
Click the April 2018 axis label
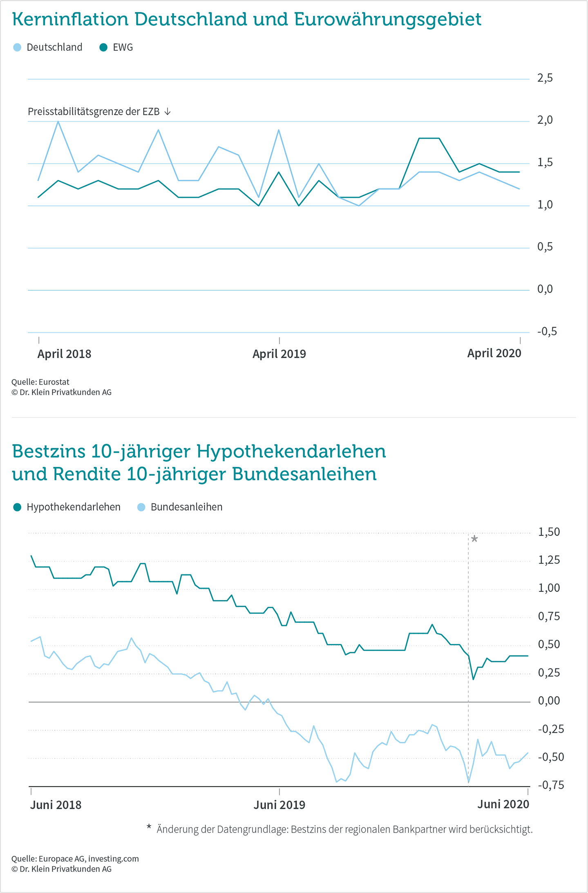coord(64,354)
